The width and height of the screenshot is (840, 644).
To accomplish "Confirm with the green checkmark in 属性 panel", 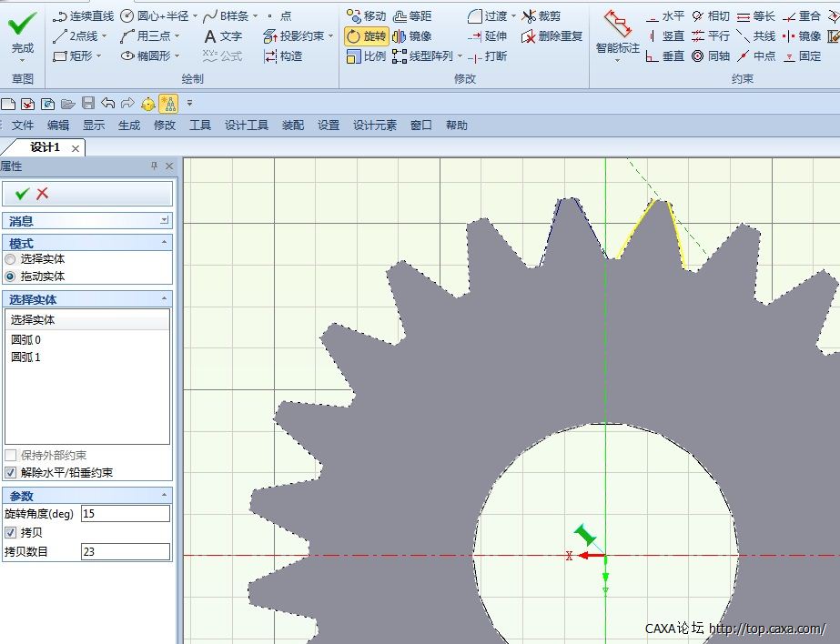I will click(x=23, y=194).
